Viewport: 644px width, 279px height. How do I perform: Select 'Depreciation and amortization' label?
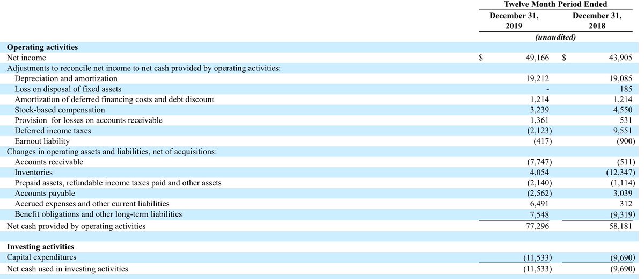pos(66,78)
